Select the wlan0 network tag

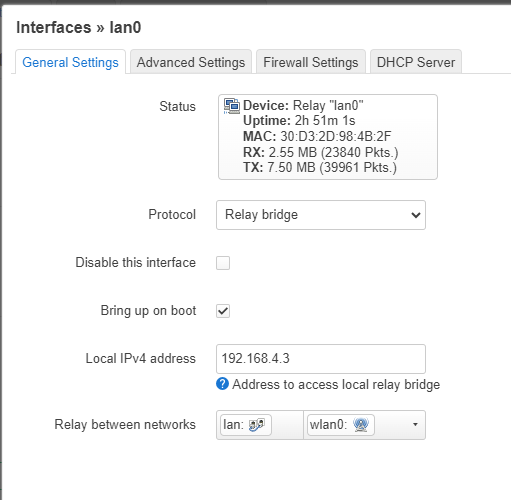point(341,425)
